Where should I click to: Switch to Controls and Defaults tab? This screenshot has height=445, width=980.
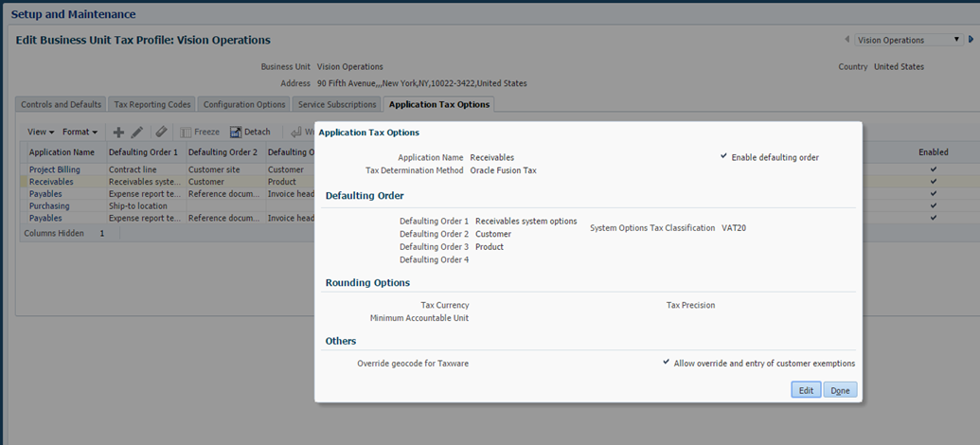61,104
